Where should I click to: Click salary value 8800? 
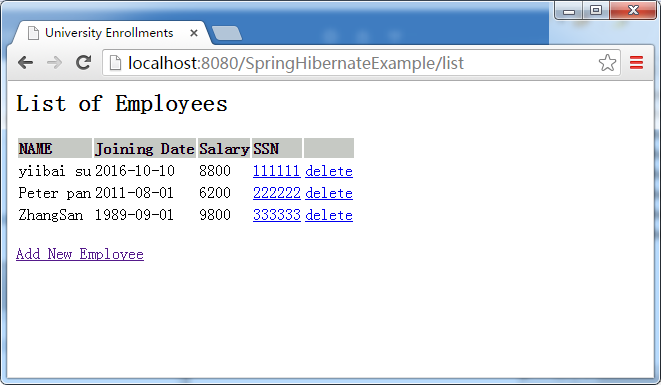pos(215,171)
